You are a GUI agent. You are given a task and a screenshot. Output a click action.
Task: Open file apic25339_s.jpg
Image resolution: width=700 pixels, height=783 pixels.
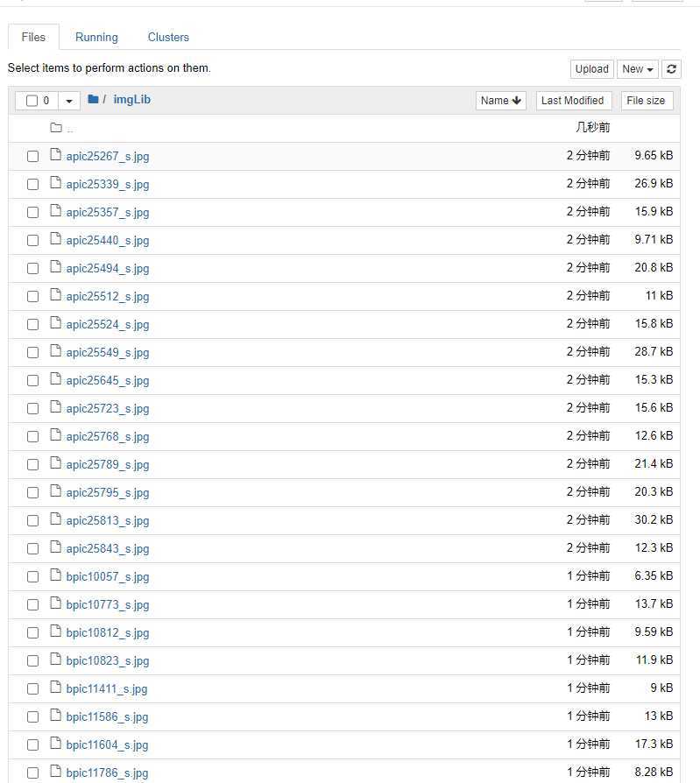108,184
